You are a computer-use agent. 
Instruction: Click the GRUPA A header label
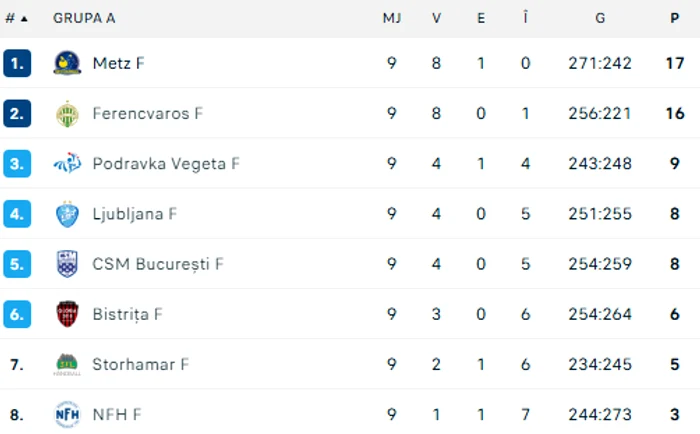pos(84,18)
